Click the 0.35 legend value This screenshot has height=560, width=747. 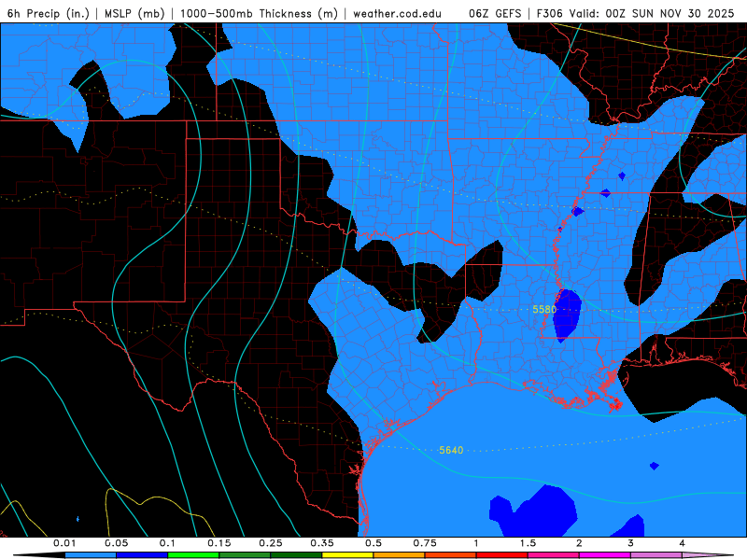point(322,543)
